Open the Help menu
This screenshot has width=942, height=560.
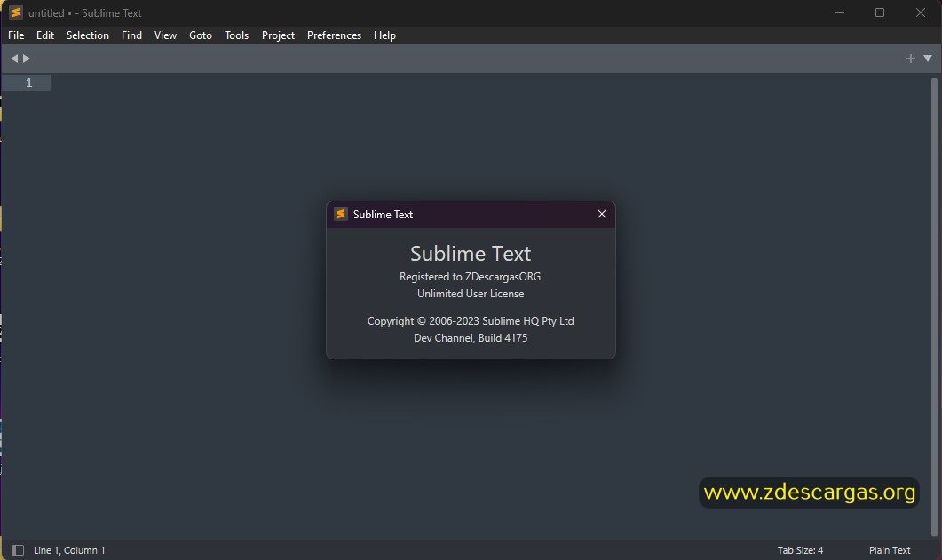click(x=384, y=35)
